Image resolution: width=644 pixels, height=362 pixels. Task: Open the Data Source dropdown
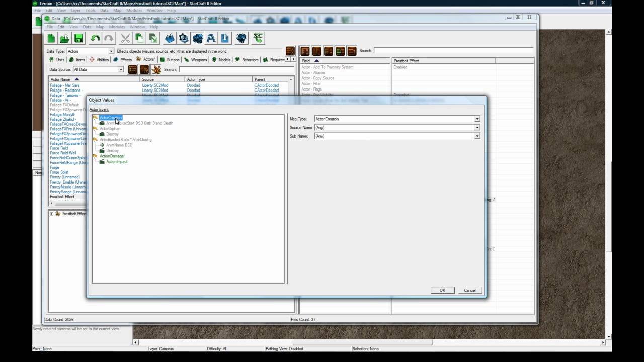121,70
